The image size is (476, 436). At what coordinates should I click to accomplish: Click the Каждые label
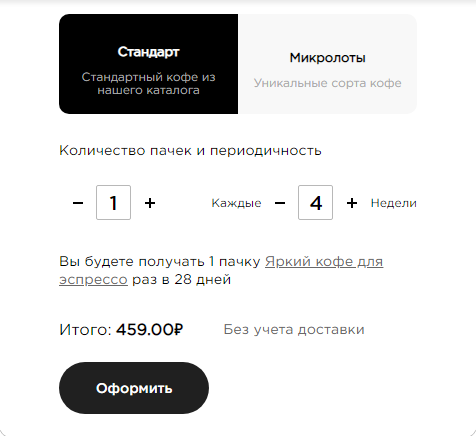[x=236, y=203]
